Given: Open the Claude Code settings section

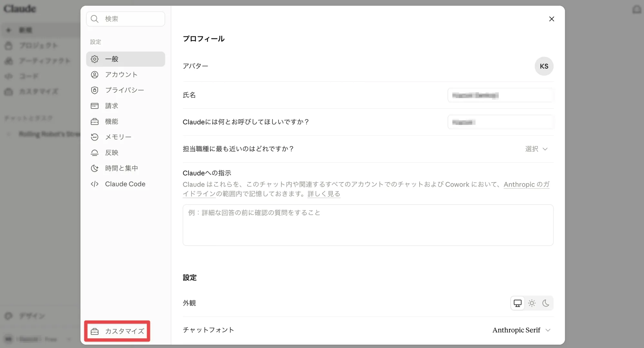Looking at the screenshot, I should pos(126,184).
